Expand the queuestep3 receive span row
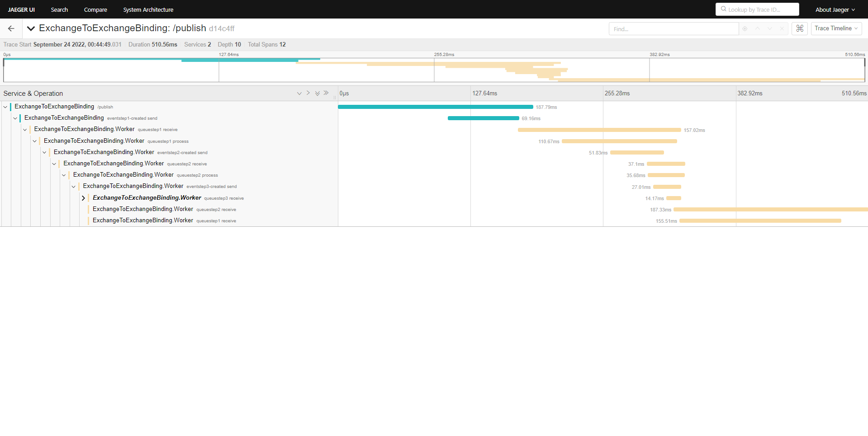Screen dimensions: 868x436 click(83, 198)
